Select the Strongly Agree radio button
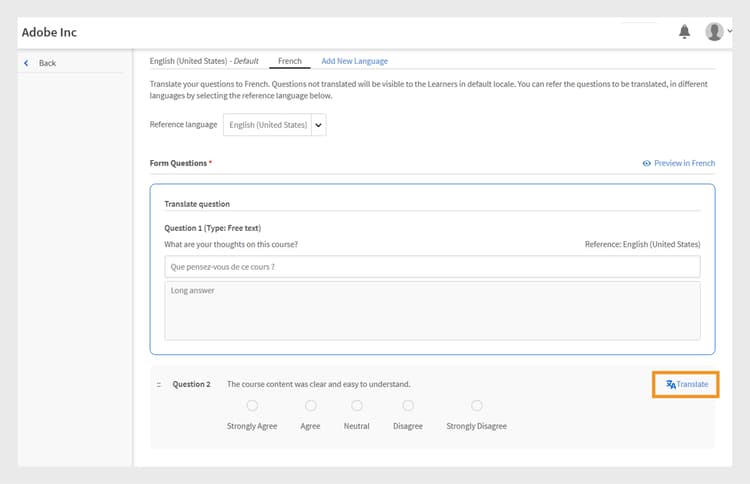Screen dimensions: 750x484 pos(252,405)
